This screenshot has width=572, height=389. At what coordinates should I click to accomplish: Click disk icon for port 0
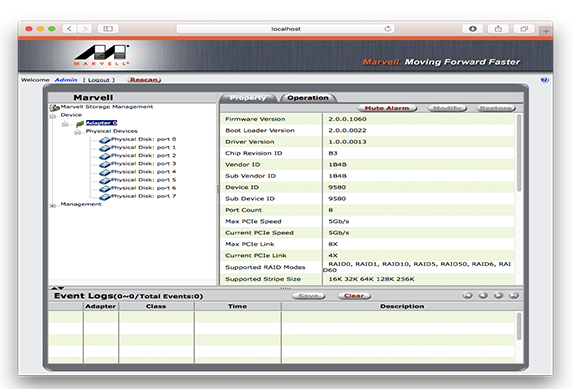pos(105,140)
